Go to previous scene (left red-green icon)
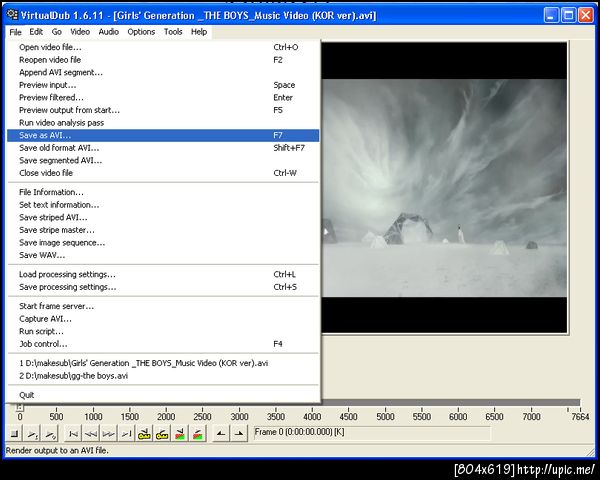 pyautogui.click(x=180, y=434)
